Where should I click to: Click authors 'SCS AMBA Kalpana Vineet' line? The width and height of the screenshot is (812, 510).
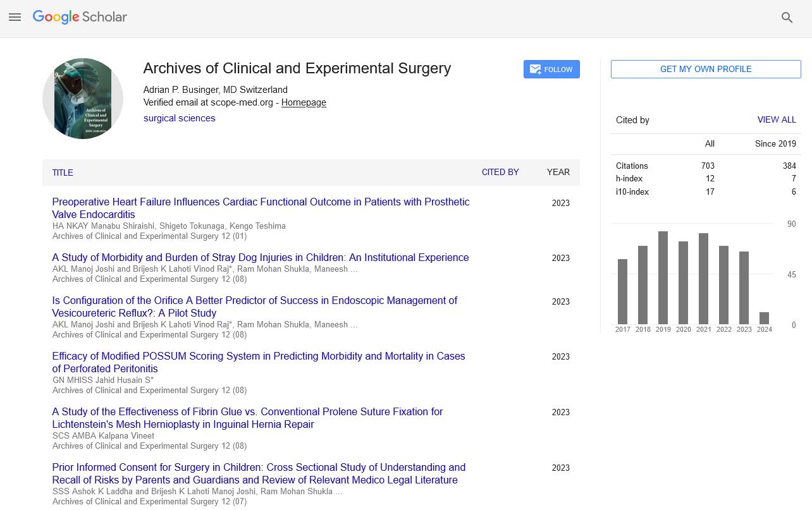(x=103, y=435)
